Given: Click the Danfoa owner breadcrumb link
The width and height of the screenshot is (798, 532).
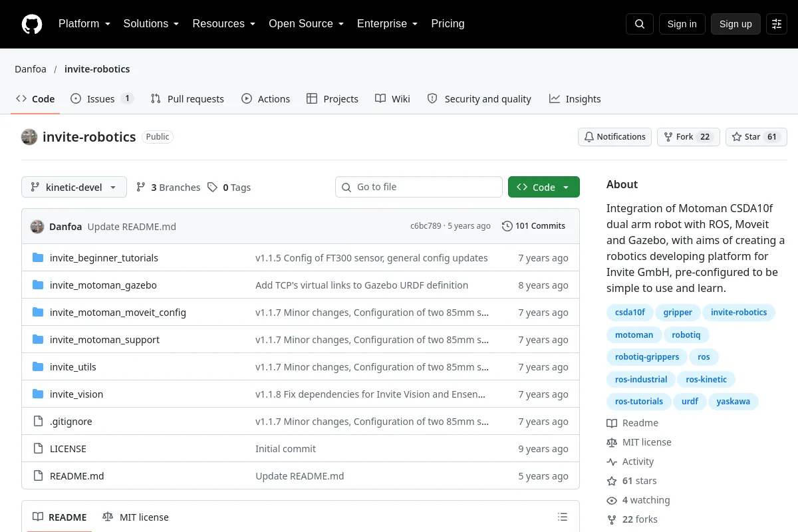Looking at the screenshot, I should [31, 69].
